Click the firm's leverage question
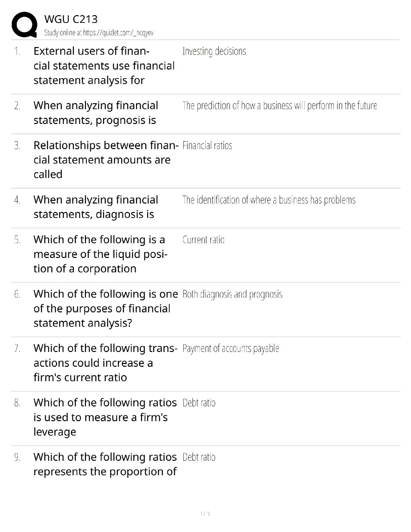The height and width of the screenshot is (532, 411). [105, 417]
